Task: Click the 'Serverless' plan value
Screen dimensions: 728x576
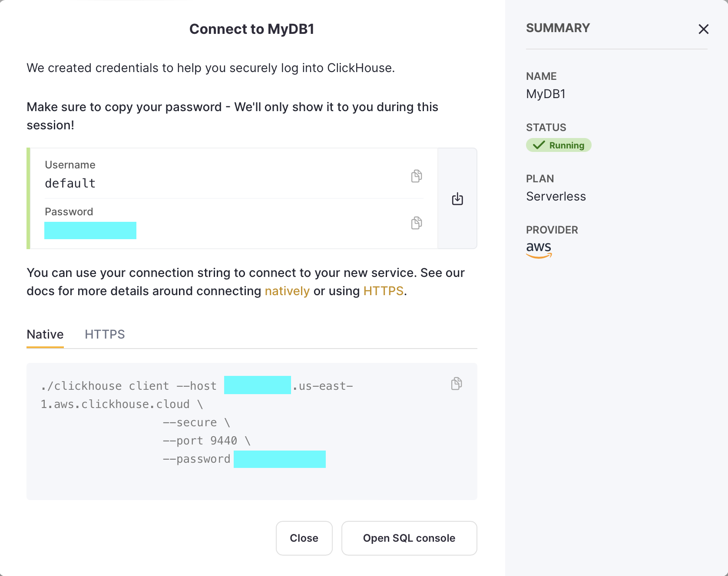Action: (x=556, y=196)
